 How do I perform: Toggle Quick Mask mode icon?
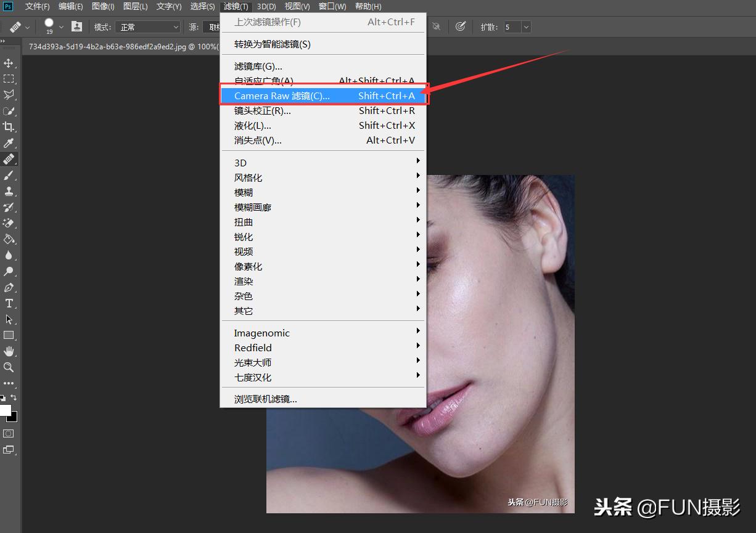pos(9,433)
